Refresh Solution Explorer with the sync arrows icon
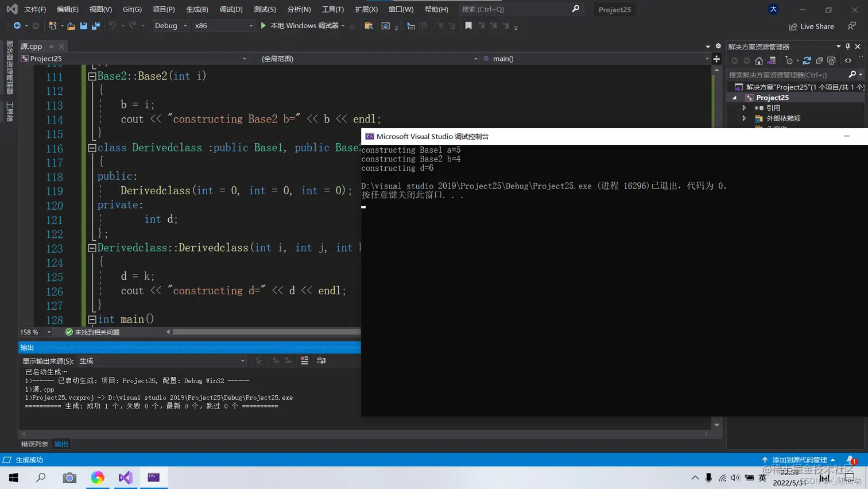 (x=807, y=61)
